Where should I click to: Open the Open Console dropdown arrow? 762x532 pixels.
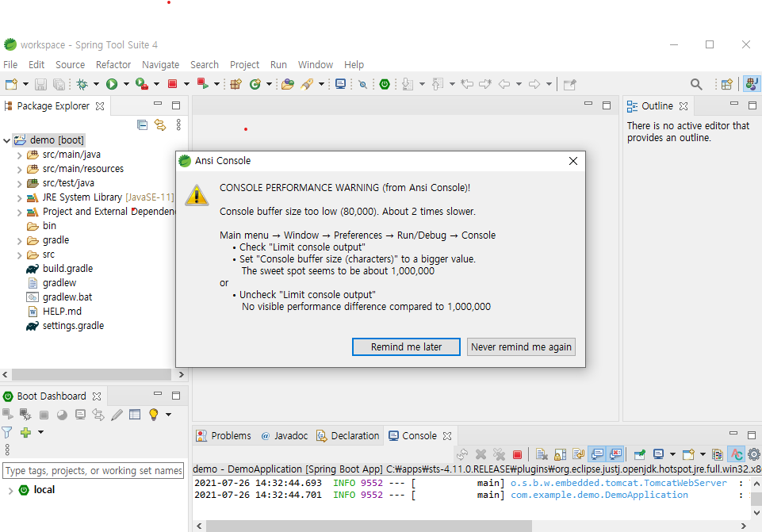[703, 454]
